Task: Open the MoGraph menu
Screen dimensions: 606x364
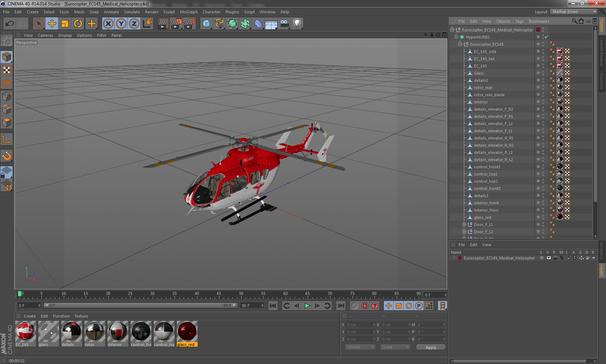Action: (x=189, y=12)
